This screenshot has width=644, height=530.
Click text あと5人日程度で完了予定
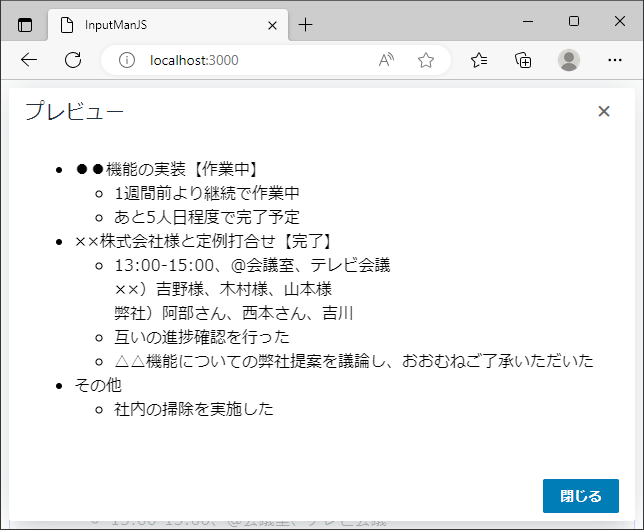[207, 217]
